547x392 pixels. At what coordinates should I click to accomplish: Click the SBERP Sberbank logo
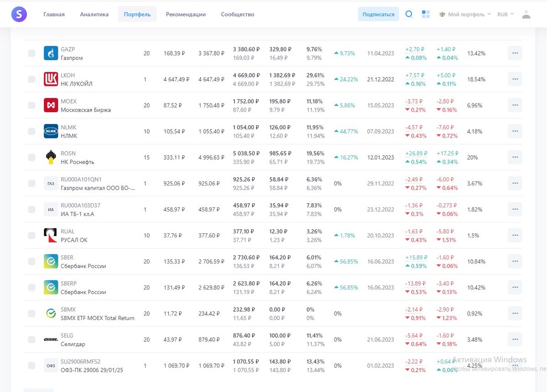(x=51, y=287)
